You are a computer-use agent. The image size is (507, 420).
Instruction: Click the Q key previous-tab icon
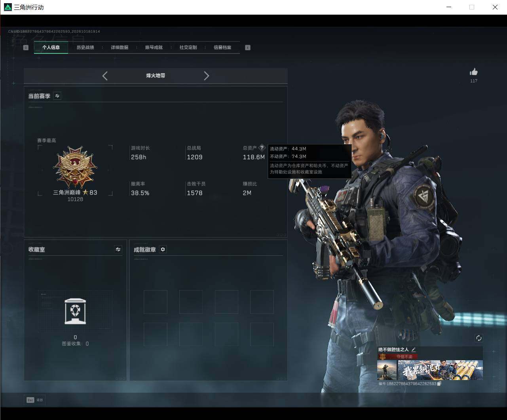click(26, 48)
